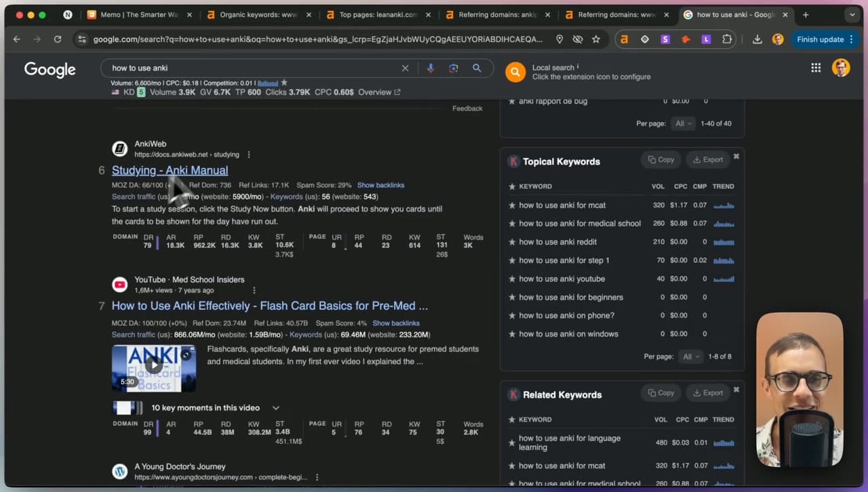Open the Chrome extensions puzzle icon
This screenshot has width=868, height=492.
click(x=727, y=39)
